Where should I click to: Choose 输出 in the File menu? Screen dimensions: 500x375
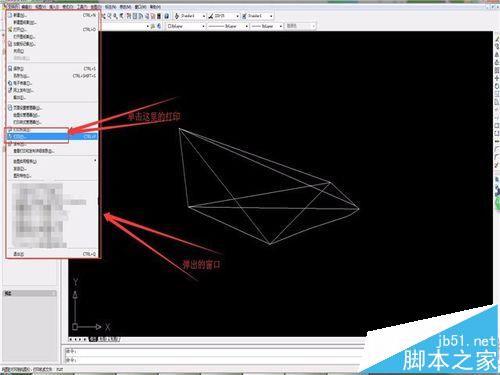pyautogui.click(x=52, y=98)
